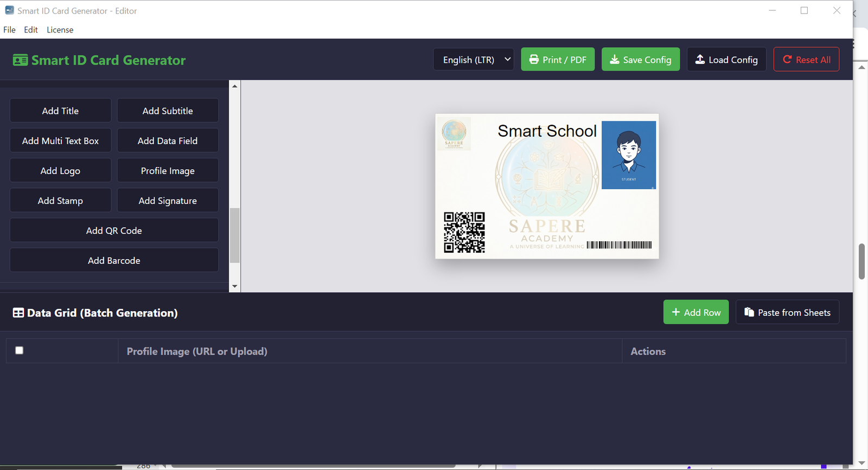Open the File menu
This screenshot has width=868, height=470.
tap(9, 30)
